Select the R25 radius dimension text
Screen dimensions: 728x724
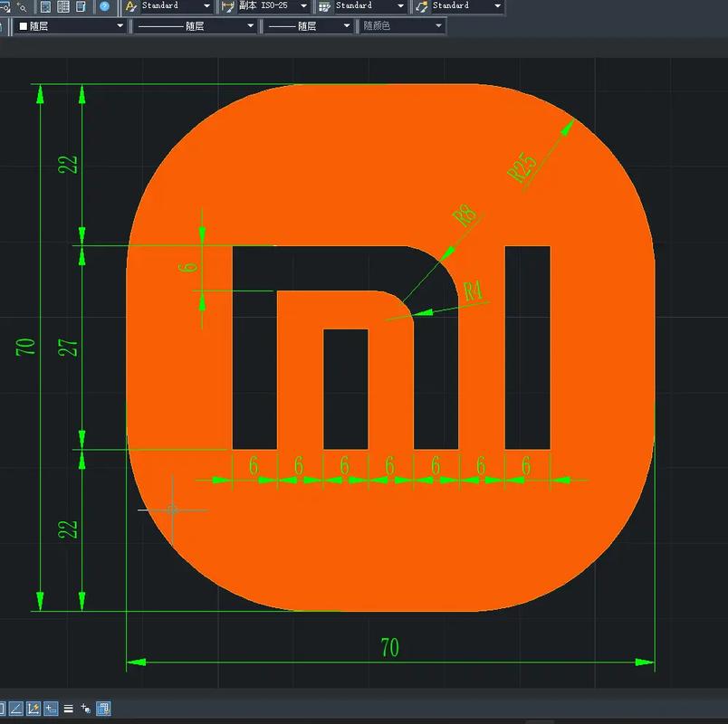click(x=522, y=167)
